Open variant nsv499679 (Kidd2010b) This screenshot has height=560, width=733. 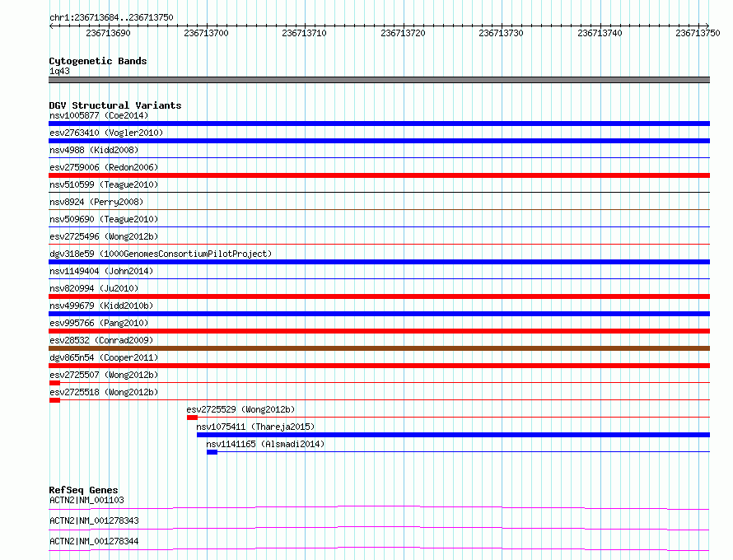[101, 306]
